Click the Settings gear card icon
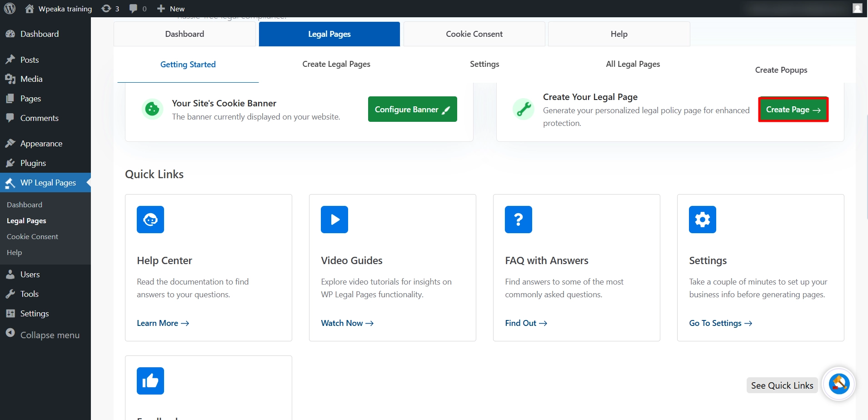 pos(703,220)
